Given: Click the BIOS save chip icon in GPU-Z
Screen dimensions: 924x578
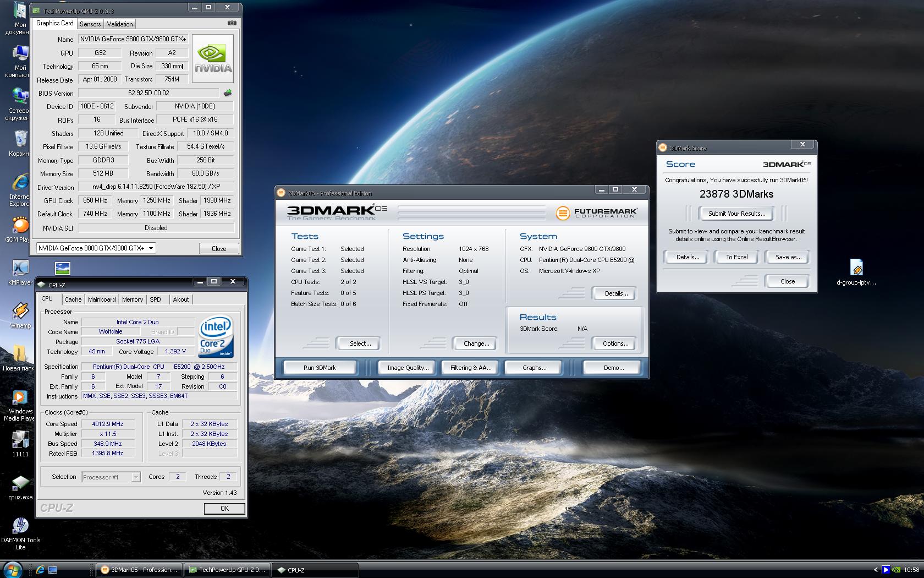Looking at the screenshot, I should click(228, 93).
